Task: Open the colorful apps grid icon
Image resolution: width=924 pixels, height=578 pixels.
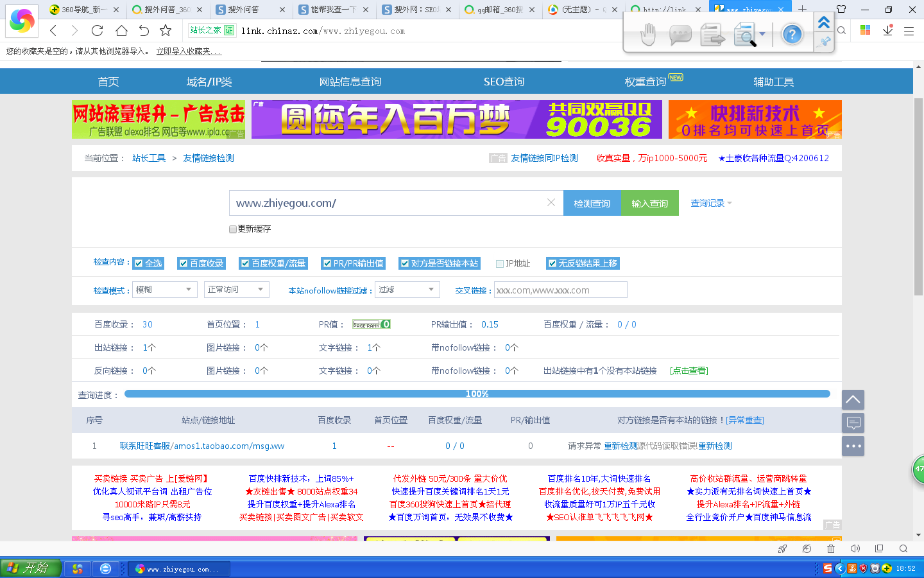Action: pos(865,30)
